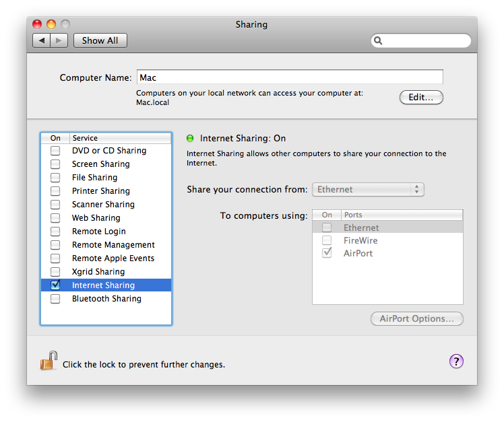Select the DVD or CD Sharing row
The width and height of the screenshot is (504, 422).
point(106,151)
